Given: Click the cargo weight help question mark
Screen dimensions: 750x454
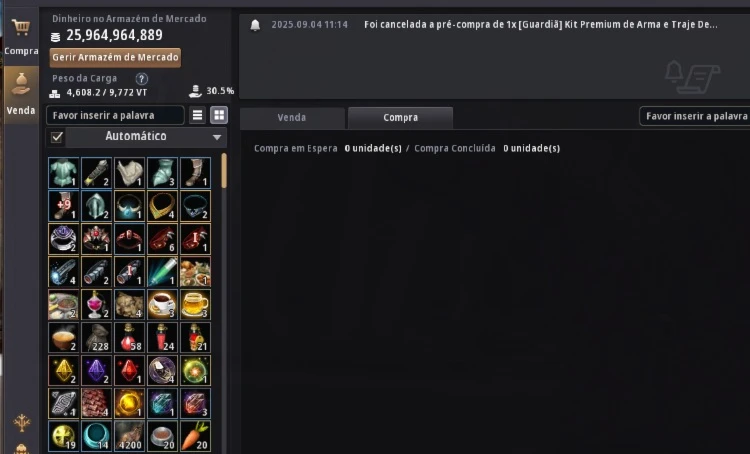Looking at the screenshot, I should coord(142,78).
